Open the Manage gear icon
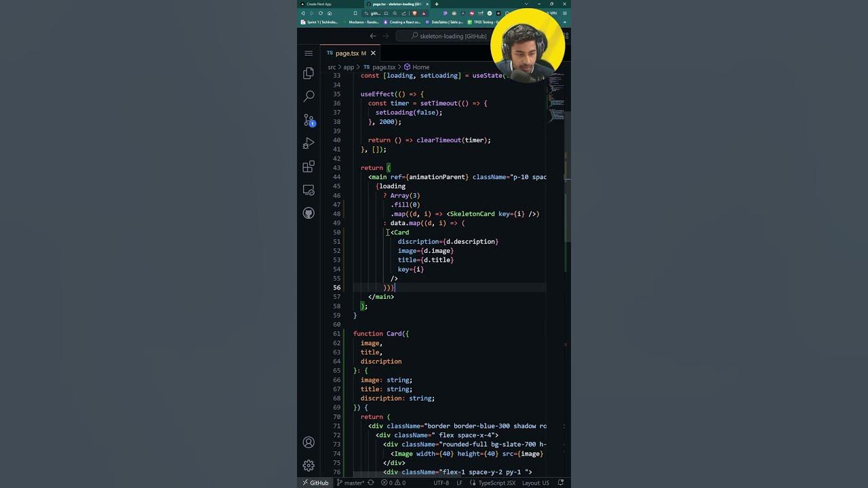The height and width of the screenshot is (488, 868). [x=309, y=465]
